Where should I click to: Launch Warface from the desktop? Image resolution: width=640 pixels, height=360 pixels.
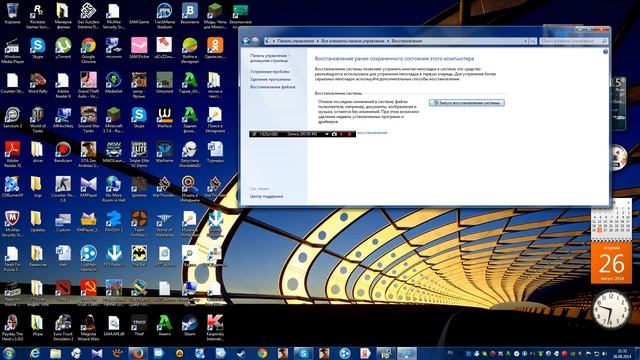pyautogui.click(x=164, y=118)
